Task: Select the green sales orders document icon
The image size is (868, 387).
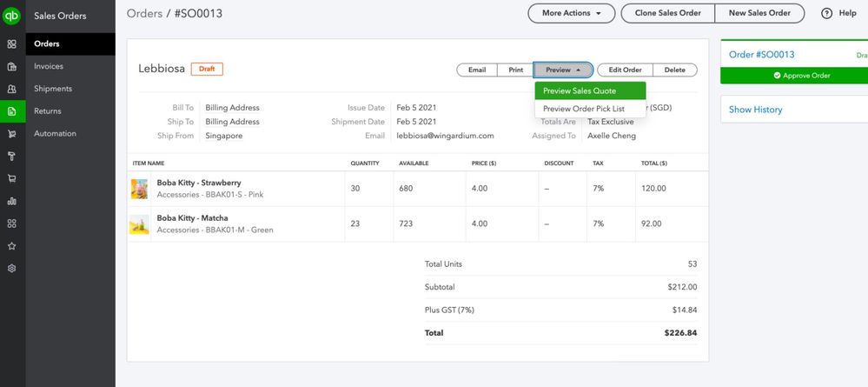Action: pyautogui.click(x=12, y=111)
